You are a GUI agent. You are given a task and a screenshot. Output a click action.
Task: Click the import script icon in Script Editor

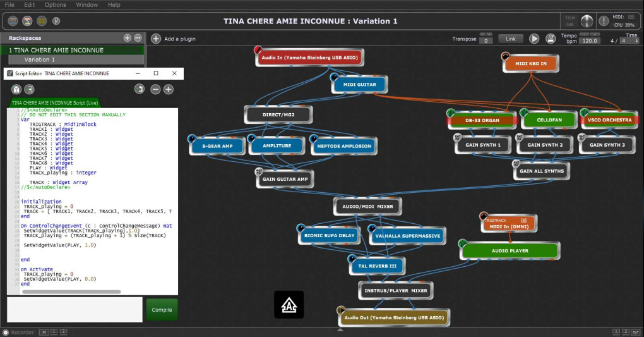pyautogui.click(x=29, y=89)
